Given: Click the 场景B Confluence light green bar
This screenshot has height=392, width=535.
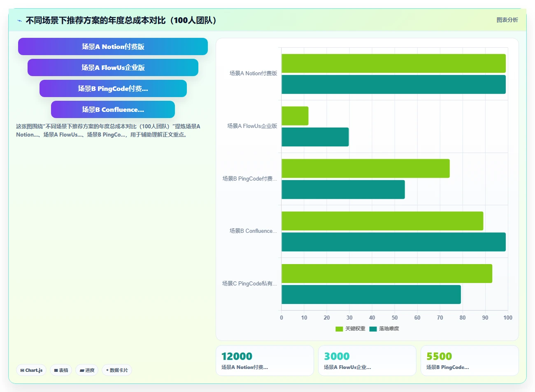Looking at the screenshot, I should coord(382,221).
